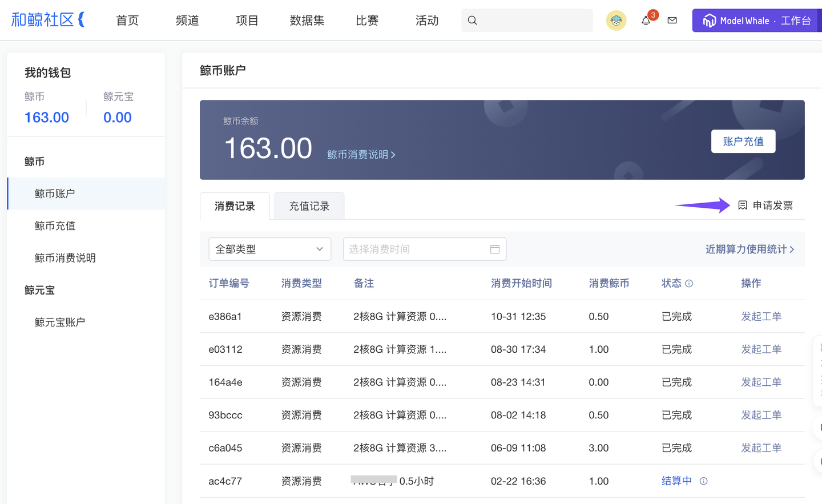The width and height of the screenshot is (822, 504).
Task: Click the time 06-09 11:08
Action: pyautogui.click(x=518, y=448)
